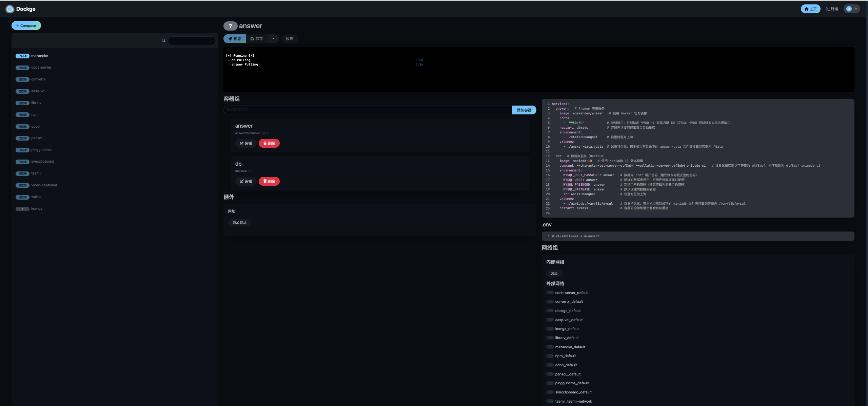Click the trash Delete button for answer container
Image resolution: width=868 pixels, height=406 pixels.
tap(269, 144)
